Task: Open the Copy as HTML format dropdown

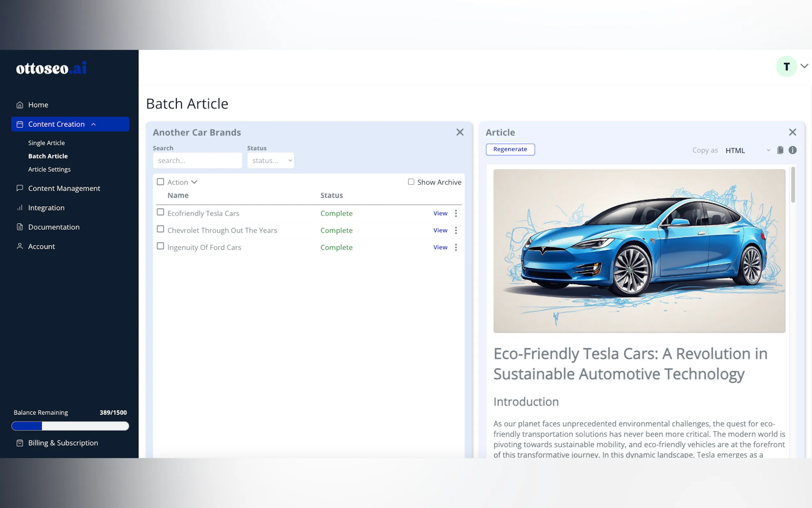Action: coord(747,151)
